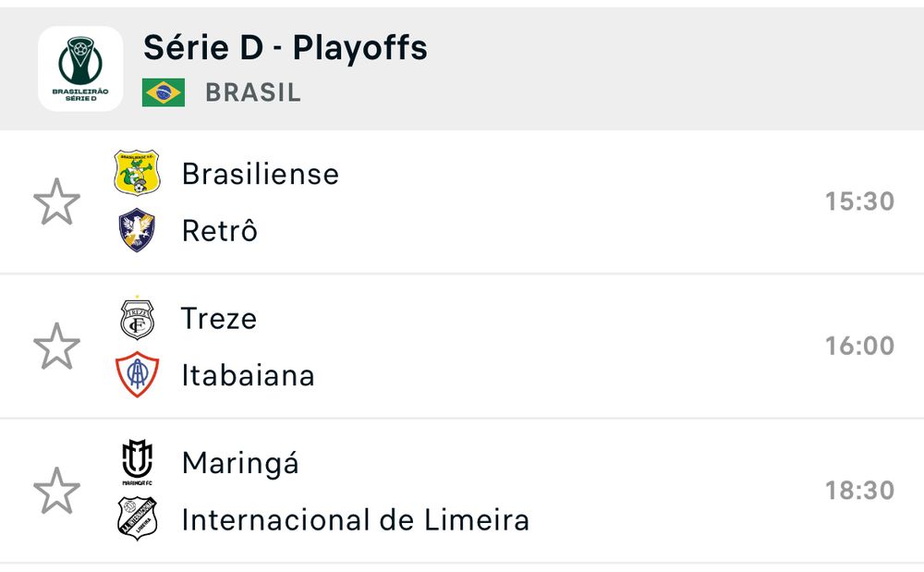Star the Maringá vs Internacional de Limeira match
The width and height of the screenshot is (924, 572).
56,490
